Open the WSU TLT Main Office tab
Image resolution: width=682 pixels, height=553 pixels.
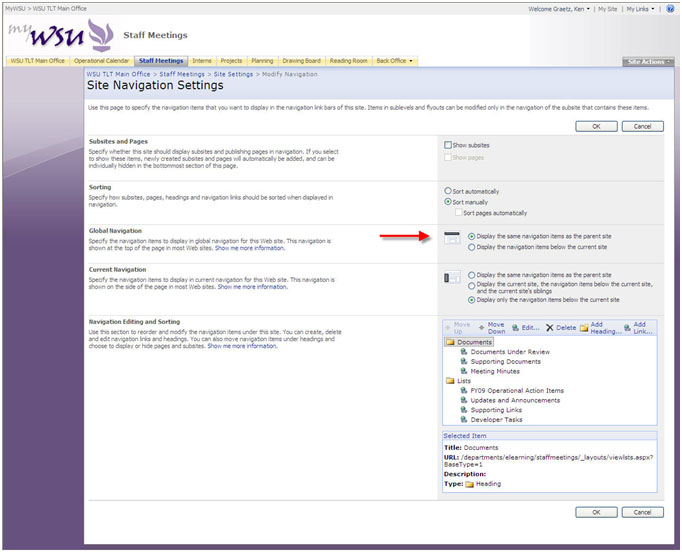38,61
